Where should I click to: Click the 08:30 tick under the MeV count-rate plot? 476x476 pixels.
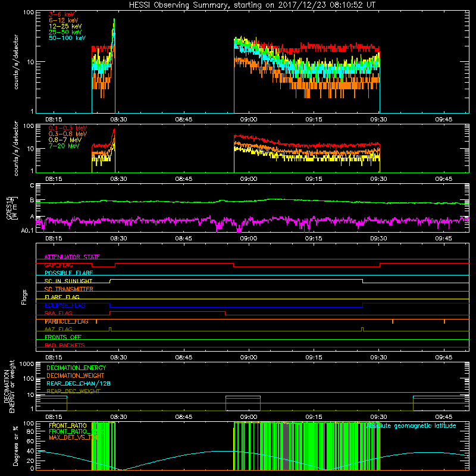click(118, 179)
